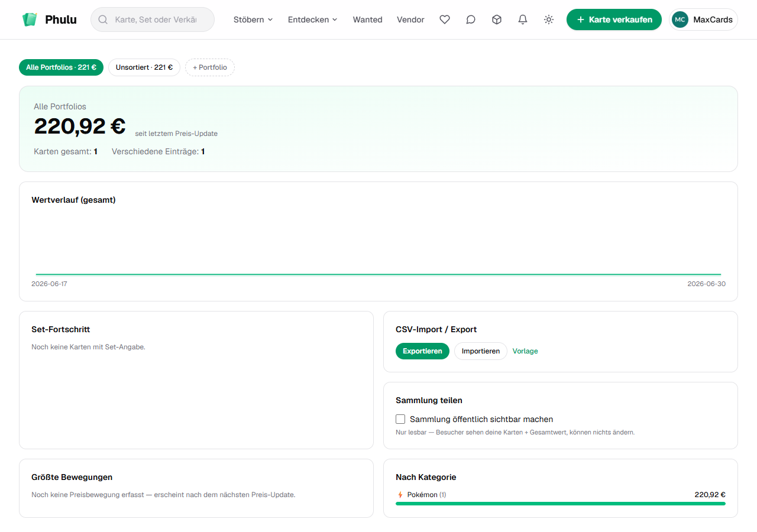Click the magnifier icon in search bar
The width and height of the screenshot is (757, 532).
tap(103, 20)
